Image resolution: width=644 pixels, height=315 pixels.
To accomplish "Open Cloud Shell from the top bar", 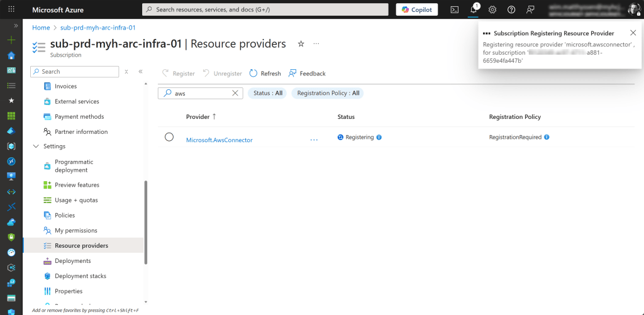I will pos(455,9).
